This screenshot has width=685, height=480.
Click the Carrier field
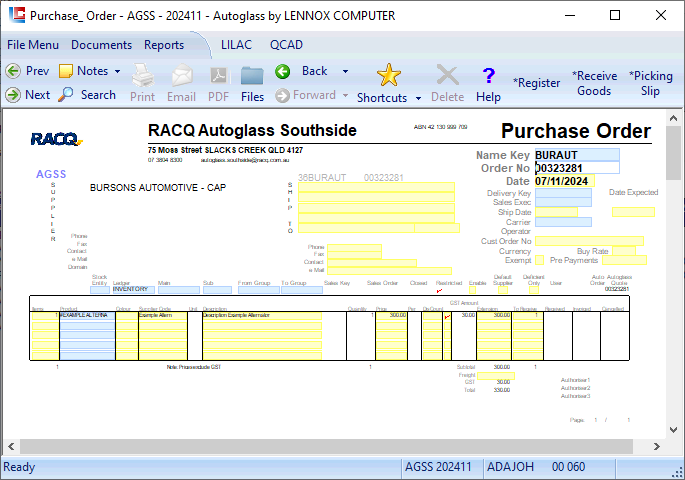tap(564, 222)
